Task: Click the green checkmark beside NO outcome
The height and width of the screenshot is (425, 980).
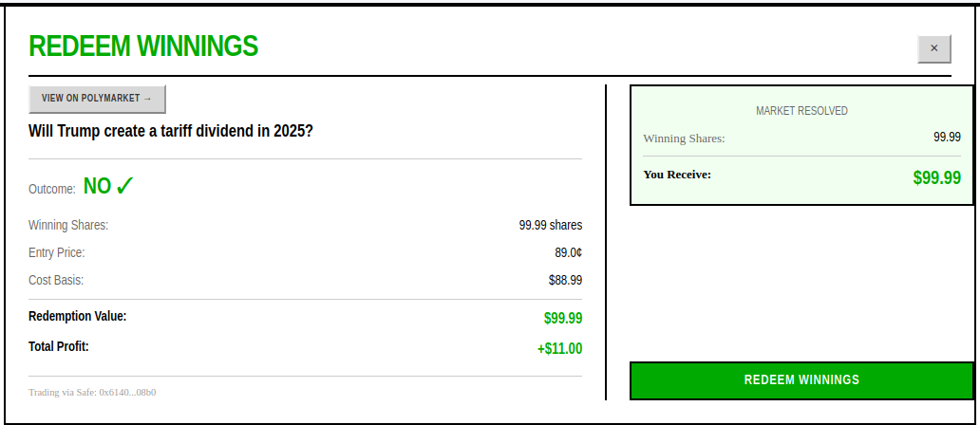Action: [125, 186]
